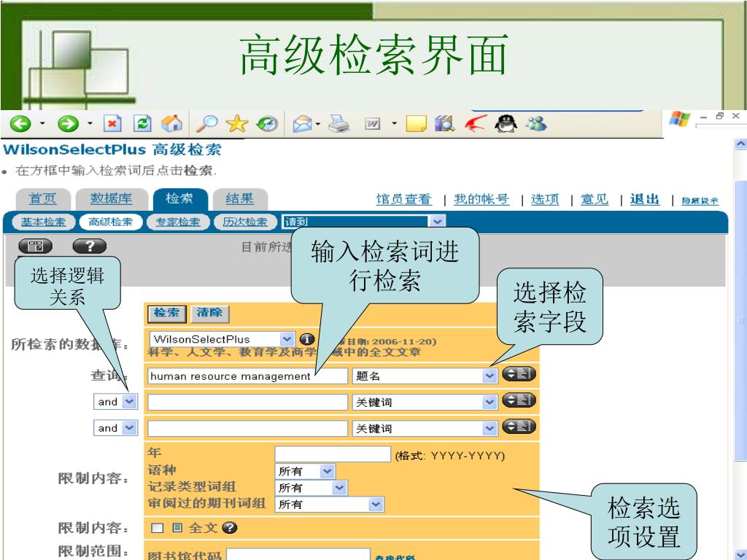This screenshot has height=560, width=747.
Task: Click the 年 year range input field
Action: 333,454
